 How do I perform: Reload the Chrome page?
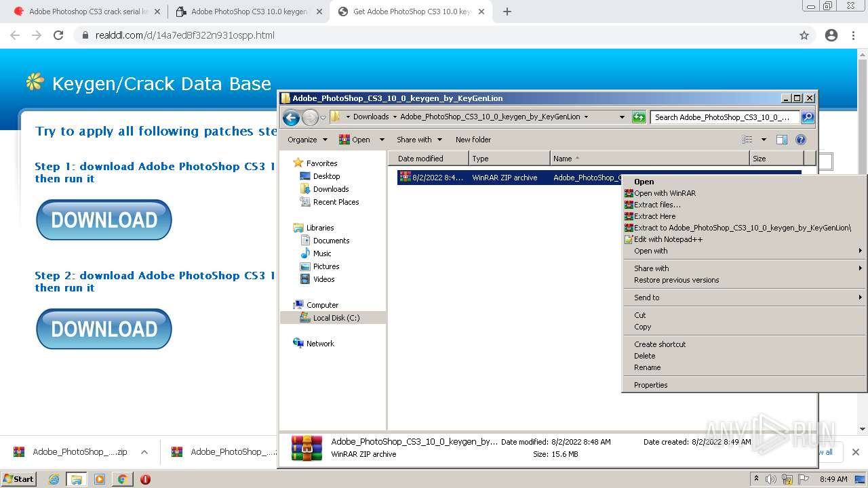(58, 35)
